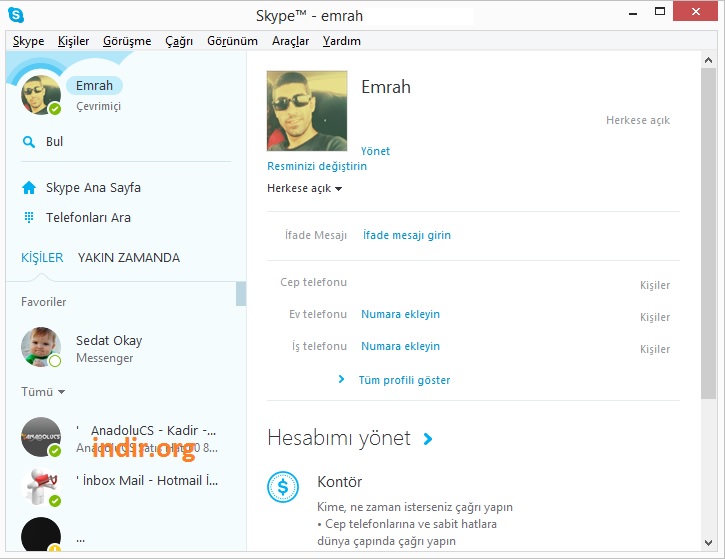Click the dial pad icon for Telefonları Ara
The height and width of the screenshot is (559, 725).
(x=29, y=217)
